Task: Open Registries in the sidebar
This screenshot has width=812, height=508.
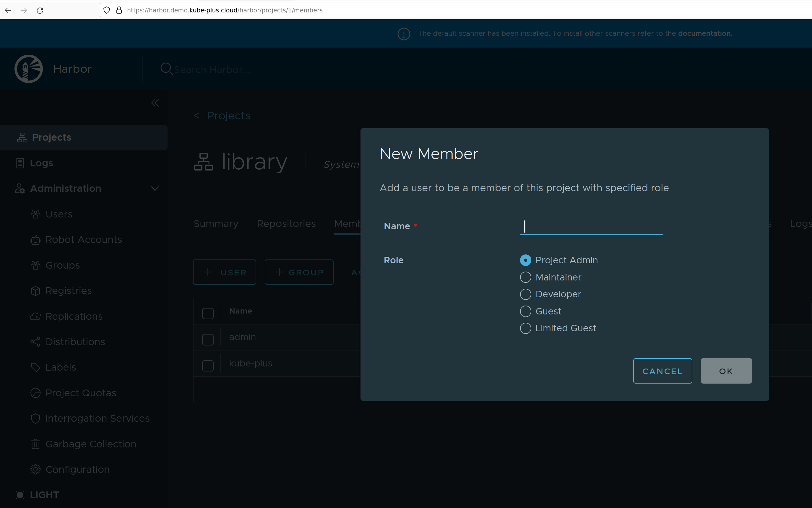Action: pyautogui.click(x=69, y=290)
